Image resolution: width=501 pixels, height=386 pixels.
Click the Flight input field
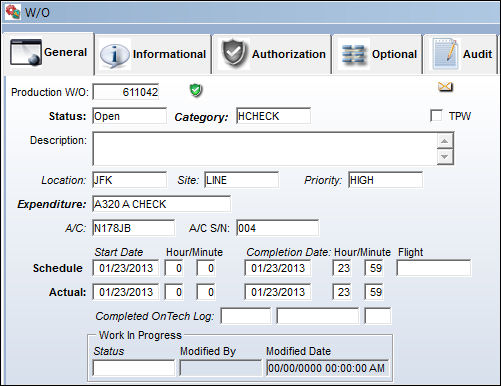[x=434, y=268]
